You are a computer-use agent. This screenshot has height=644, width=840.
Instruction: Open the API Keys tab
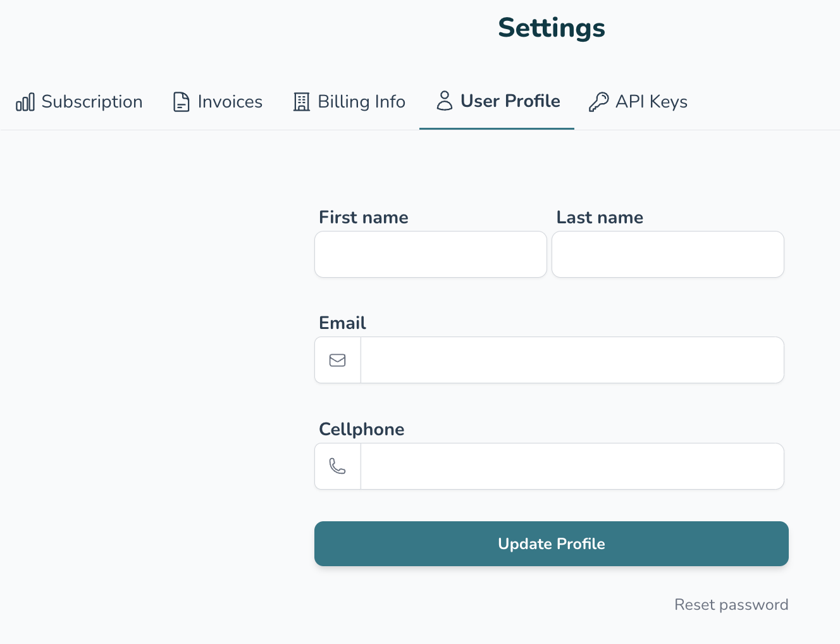tap(638, 102)
